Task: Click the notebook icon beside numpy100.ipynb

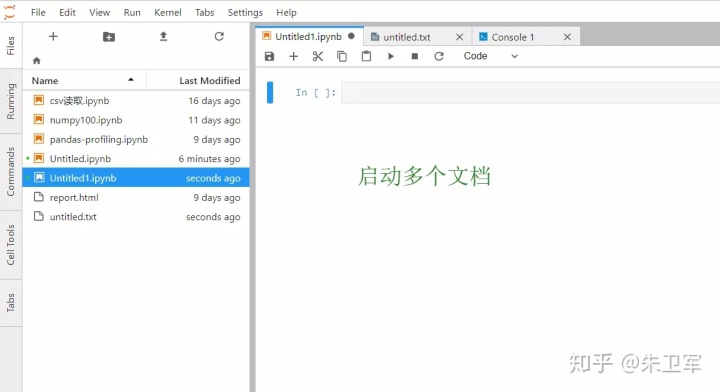Action: click(x=39, y=119)
